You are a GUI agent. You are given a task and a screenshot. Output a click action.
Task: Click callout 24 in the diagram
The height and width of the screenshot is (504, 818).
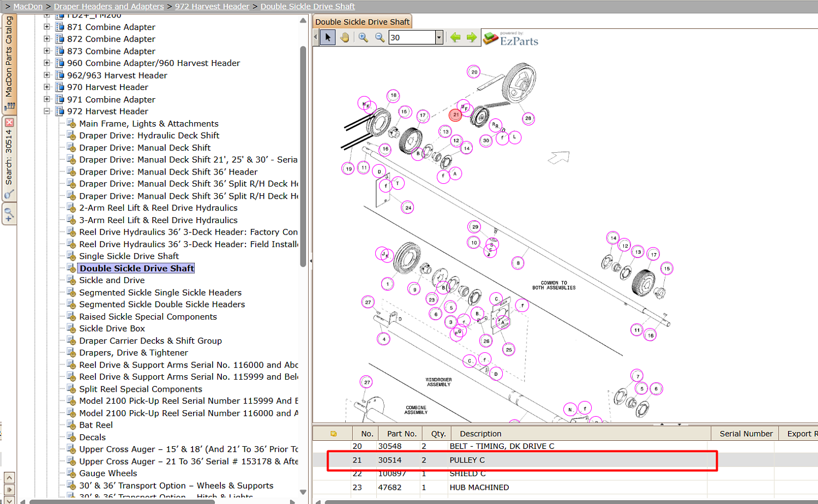408,208
